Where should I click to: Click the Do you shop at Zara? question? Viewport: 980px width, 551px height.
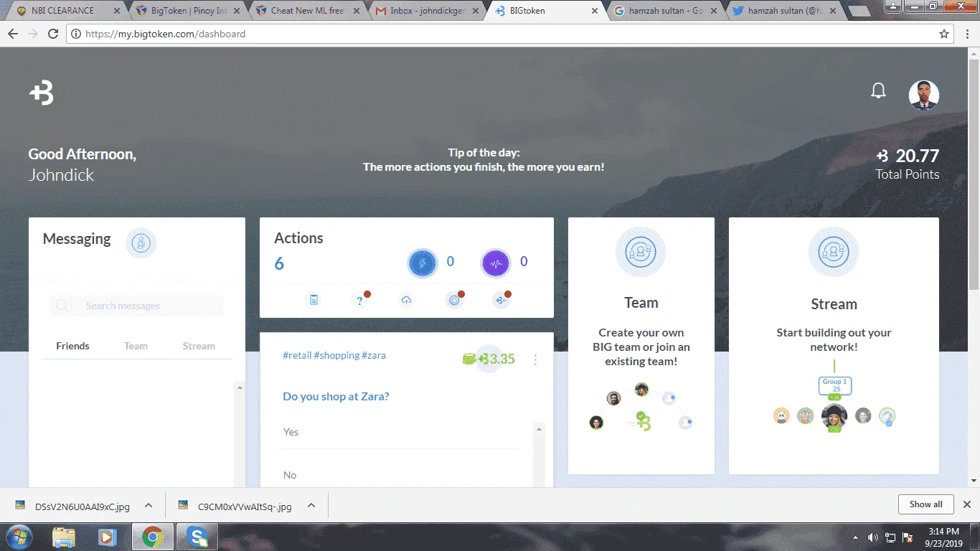tap(336, 396)
